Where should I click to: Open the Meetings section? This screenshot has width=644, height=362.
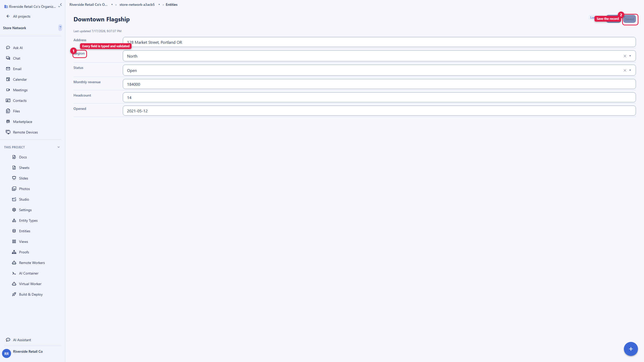tap(20, 90)
